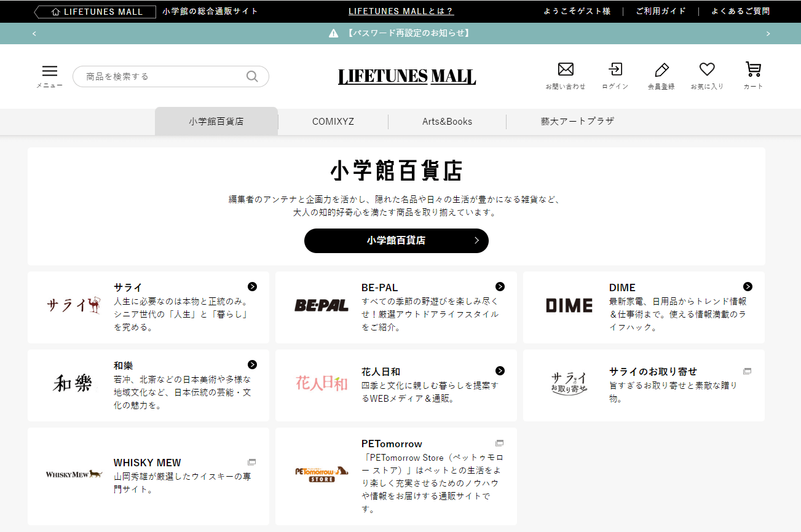The image size is (801, 532).
Task: View favorites via heart icon
Action: pos(707,69)
